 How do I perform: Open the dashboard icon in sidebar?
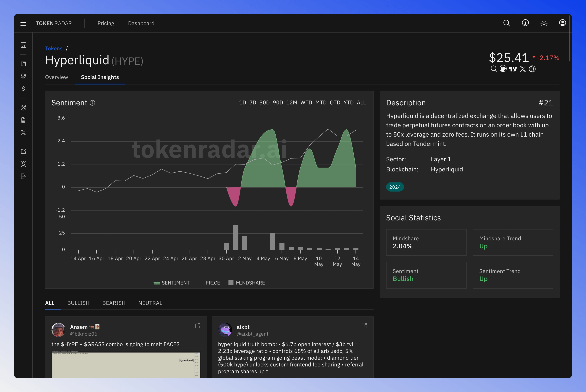[x=23, y=45]
